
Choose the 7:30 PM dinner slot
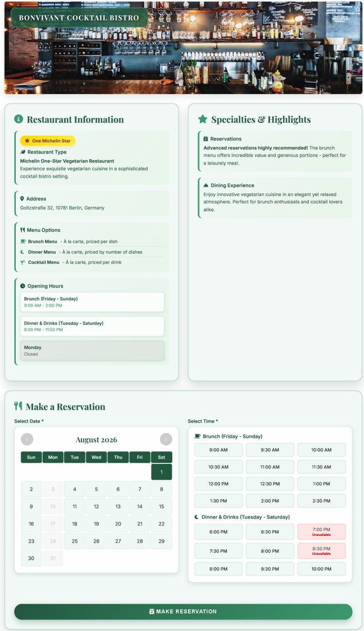point(219,551)
